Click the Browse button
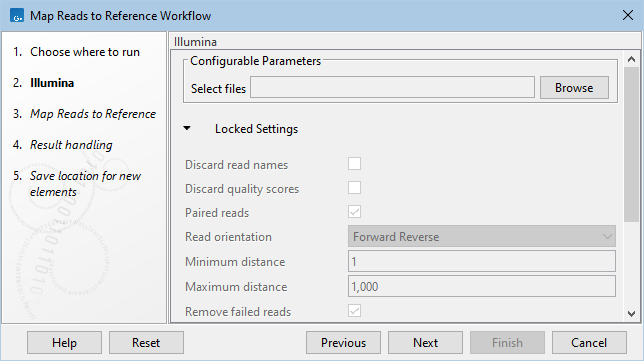This screenshot has width=644, height=361. (x=574, y=87)
